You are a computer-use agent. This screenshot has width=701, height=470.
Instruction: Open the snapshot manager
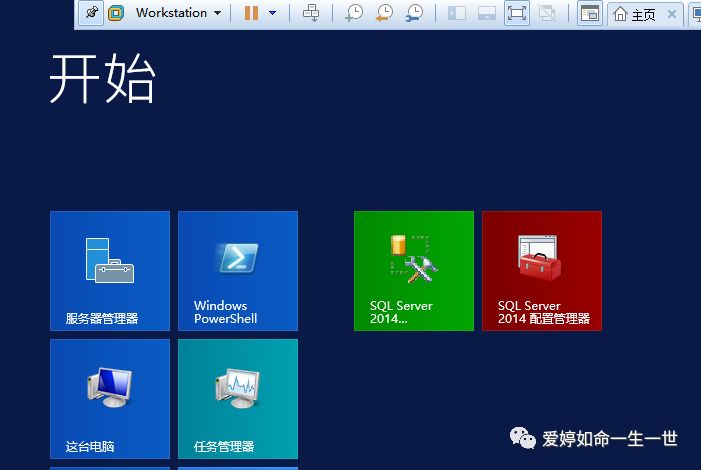(x=414, y=13)
